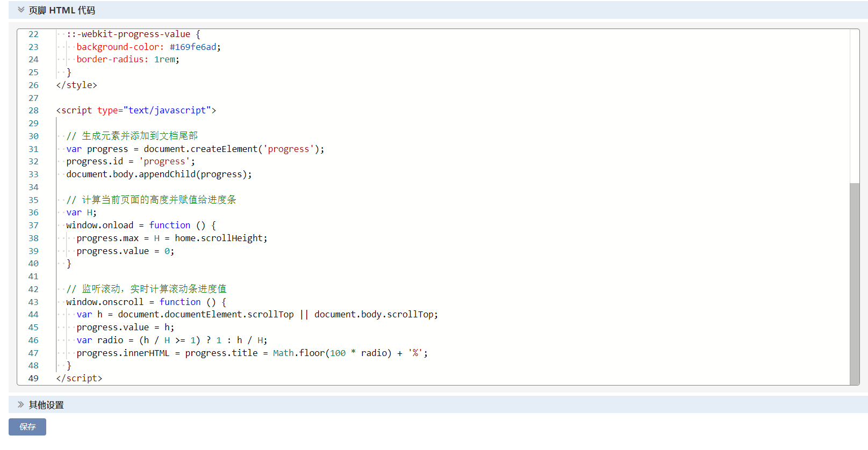Image resolution: width=868 pixels, height=450 pixels.
Task: Click the background-color: #169fe6ad line
Action: [148, 47]
